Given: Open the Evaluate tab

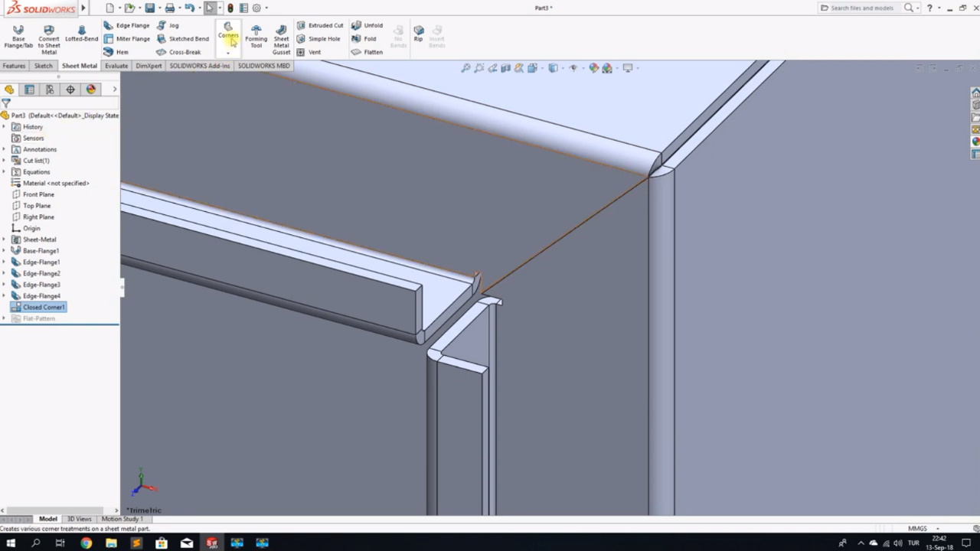Looking at the screenshot, I should [x=116, y=65].
